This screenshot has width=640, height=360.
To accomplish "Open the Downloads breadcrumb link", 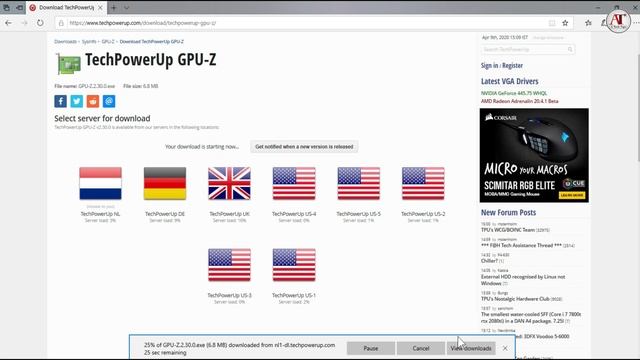I will click(x=65, y=42).
